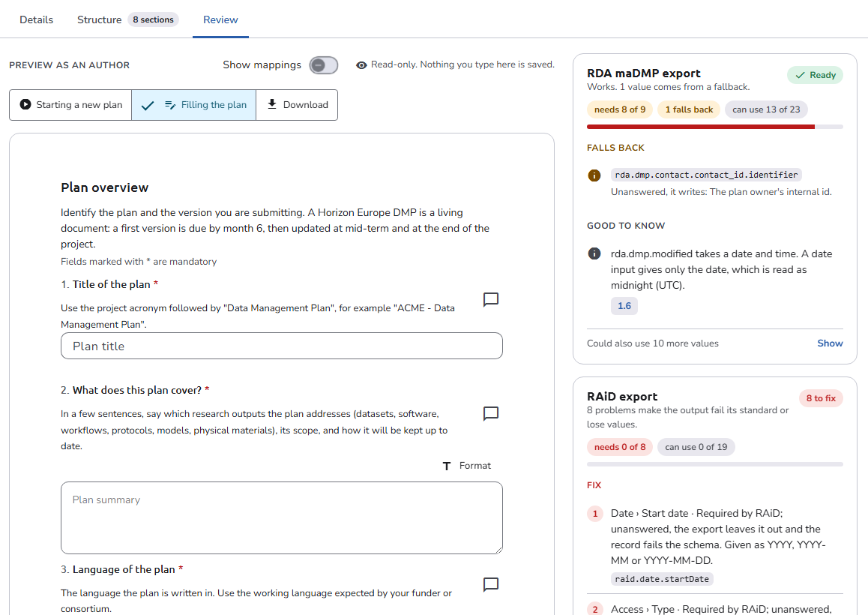
Task: Click the RDA maDMP export progress bar
Action: (x=714, y=127)
